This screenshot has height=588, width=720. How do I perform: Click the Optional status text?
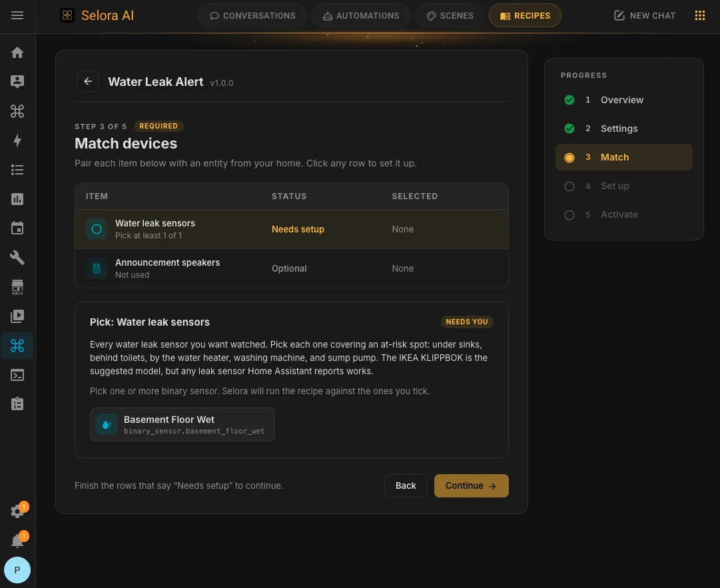coord(289,268)
